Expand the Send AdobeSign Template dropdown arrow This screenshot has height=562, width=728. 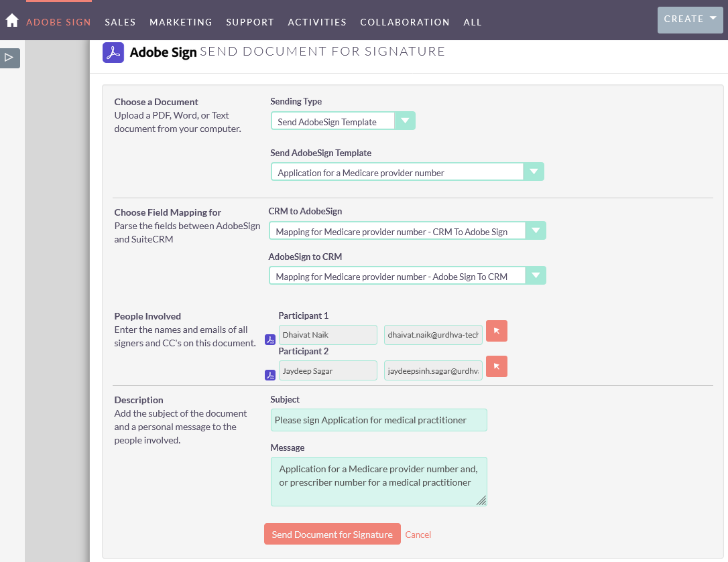click(x=534, y=171)
